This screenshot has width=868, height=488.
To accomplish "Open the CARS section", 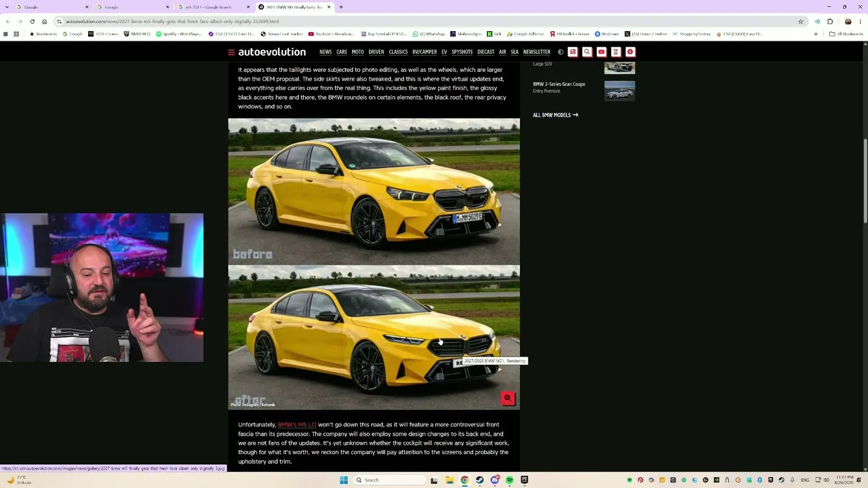I will tap(342, 52).
